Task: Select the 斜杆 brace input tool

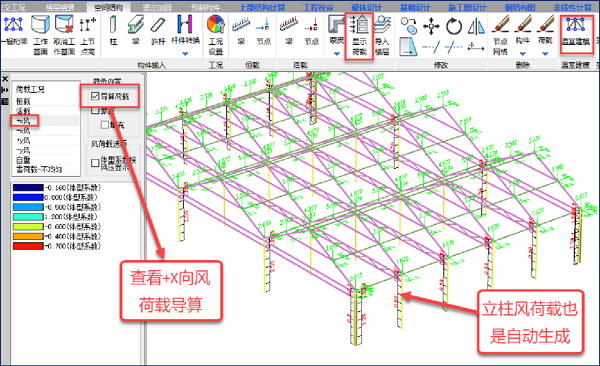Action: (x=158, y=31)
